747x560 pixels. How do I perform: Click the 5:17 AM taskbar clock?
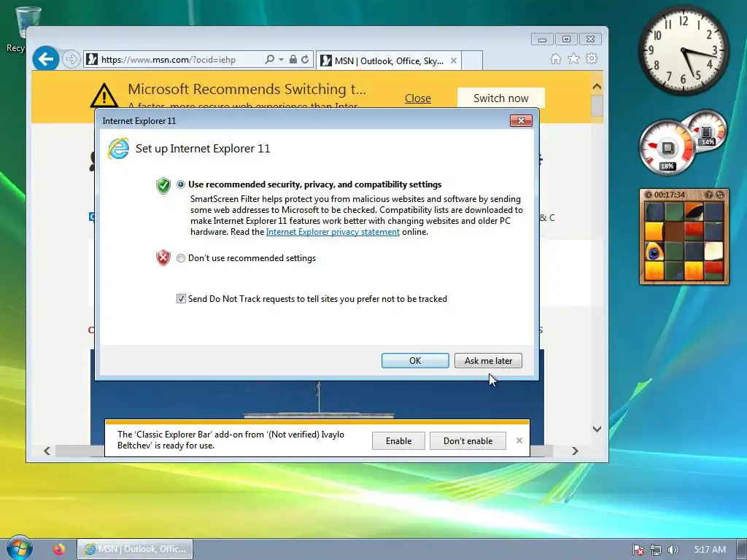[x=710, y=550]
